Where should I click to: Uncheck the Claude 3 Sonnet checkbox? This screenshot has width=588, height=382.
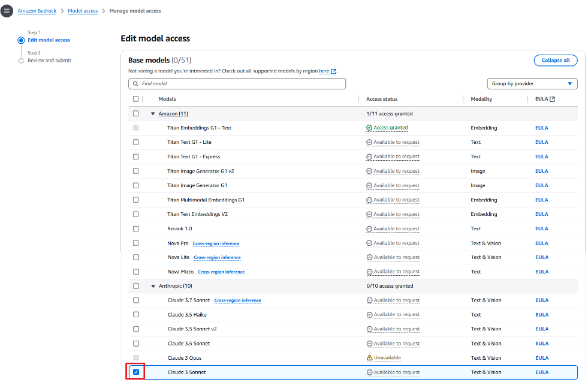[x=136, y=372]
